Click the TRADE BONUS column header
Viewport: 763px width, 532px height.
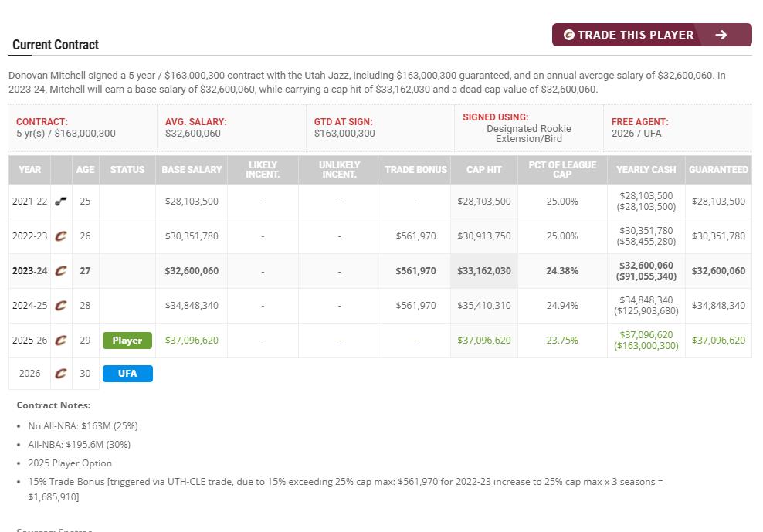(x=416, y=169)
